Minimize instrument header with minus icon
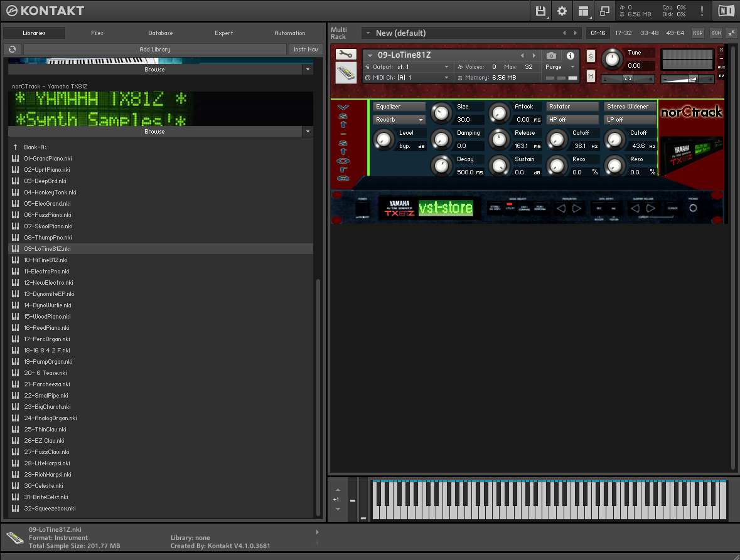This screenshot has height=560, width=740. (x=721, y=58)
